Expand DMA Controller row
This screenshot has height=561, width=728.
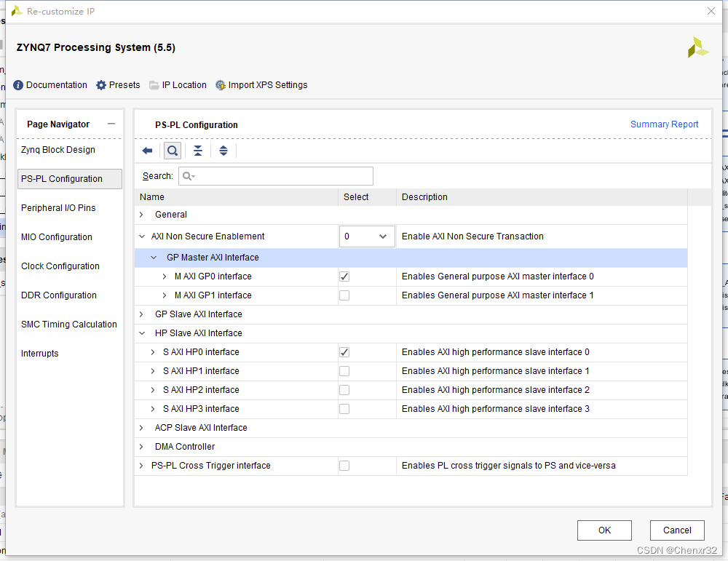(x=142, y=447)
